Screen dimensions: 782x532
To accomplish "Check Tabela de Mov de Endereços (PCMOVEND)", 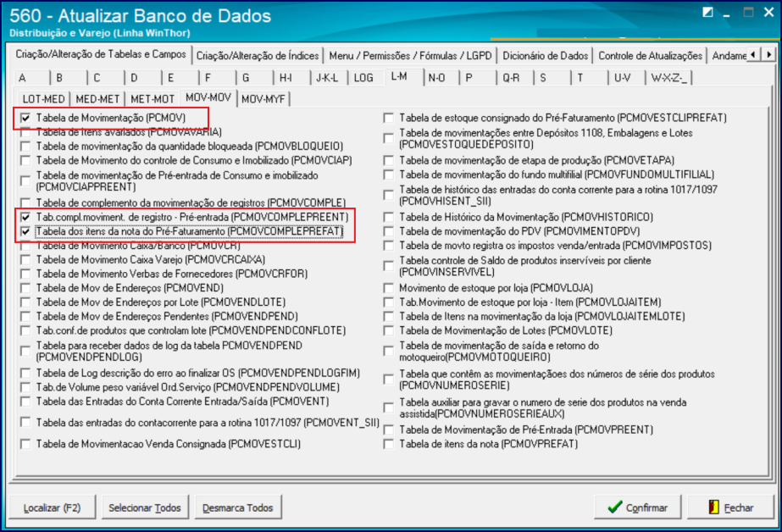I will click(25, 288).
